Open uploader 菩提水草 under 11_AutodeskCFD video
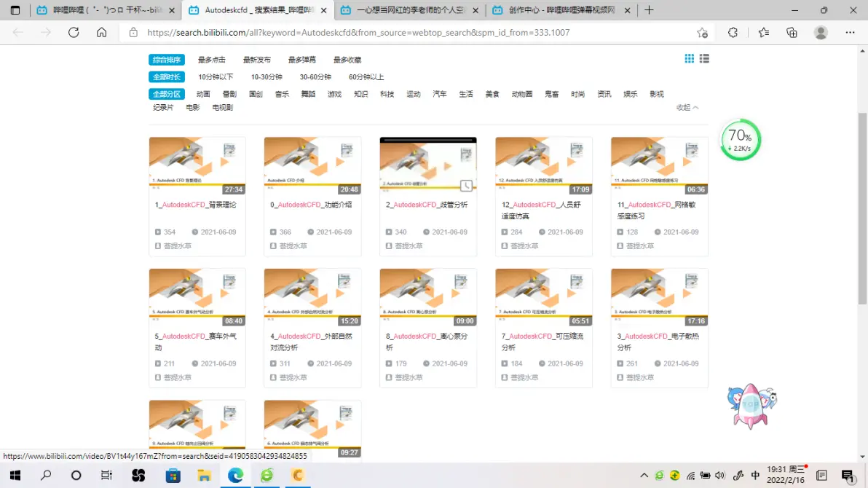868x488 pixels. pos(640,246)
